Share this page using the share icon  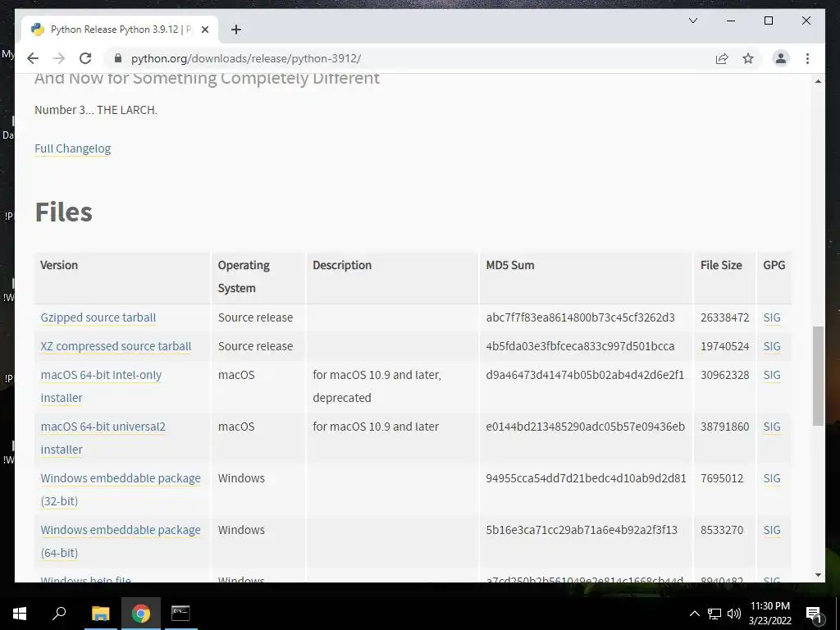722,58
